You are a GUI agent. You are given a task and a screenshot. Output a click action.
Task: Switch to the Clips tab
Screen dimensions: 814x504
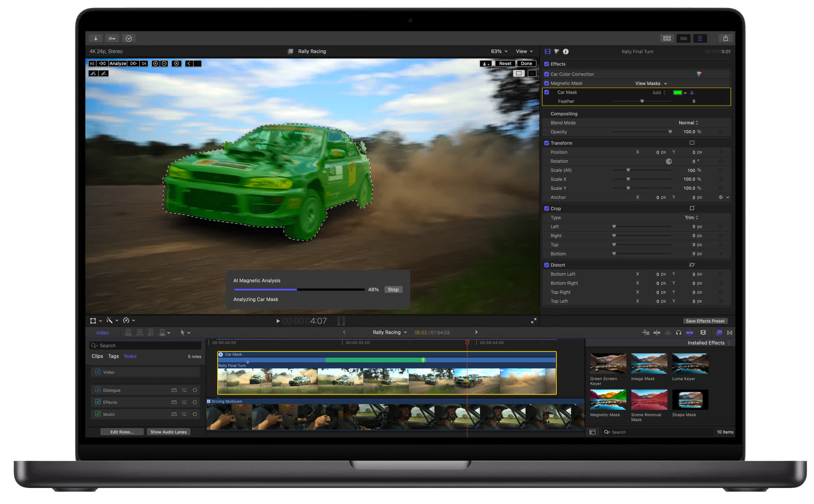coord(97,356)
